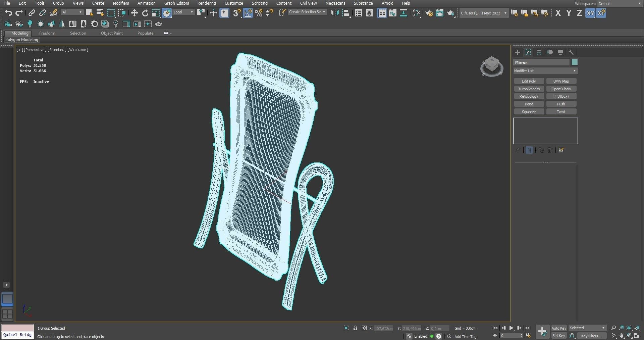Open the Scene Explorer icon
This screenshot has width=644, height=340.
359,13
